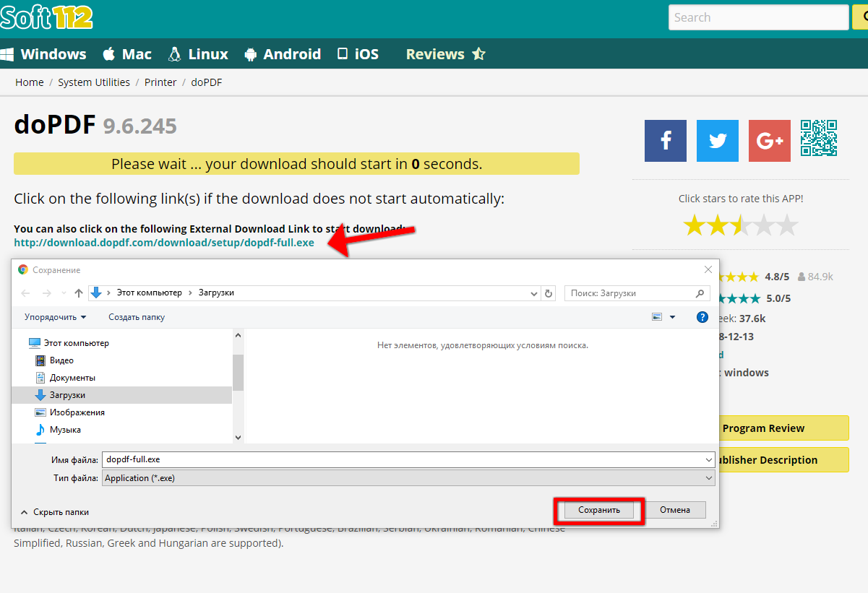Click the folder tree scrollbar thumb
Image resolution: width=868 pixels, height=593 pixels.
[x=238, y=373]
